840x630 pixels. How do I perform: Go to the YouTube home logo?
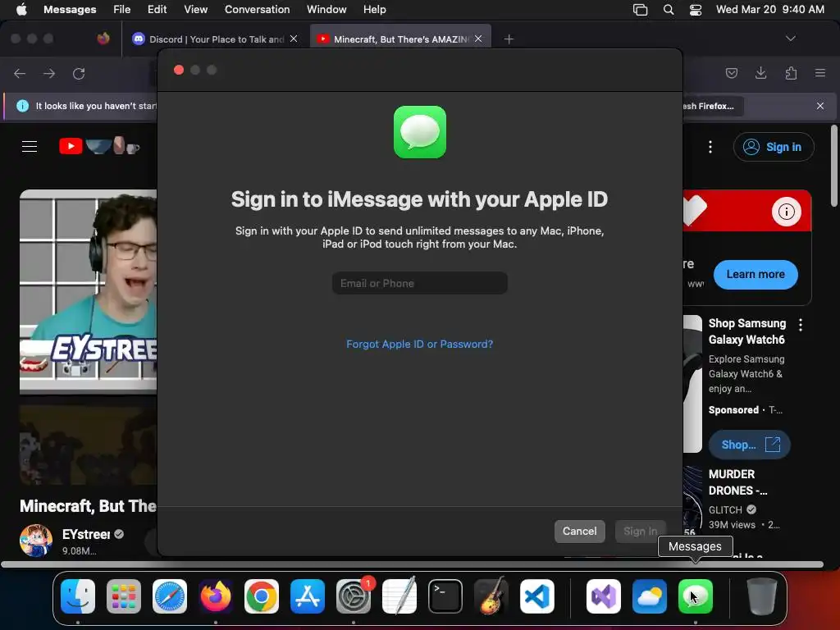point(99,146)
